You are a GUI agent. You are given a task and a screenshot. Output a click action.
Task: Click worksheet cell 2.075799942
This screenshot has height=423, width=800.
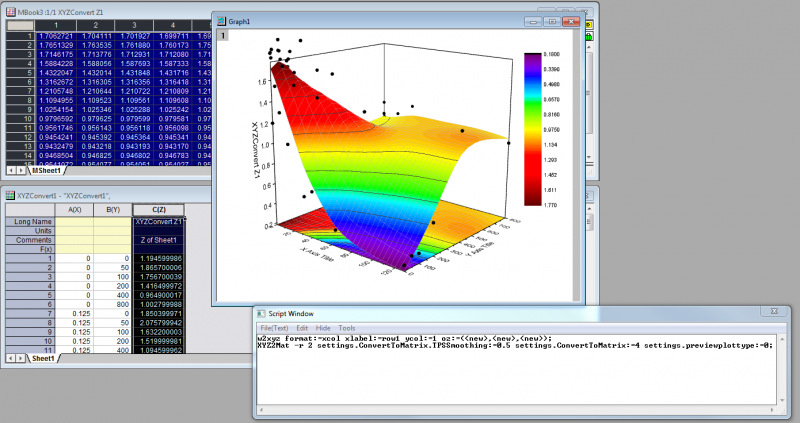coord(158,323)
